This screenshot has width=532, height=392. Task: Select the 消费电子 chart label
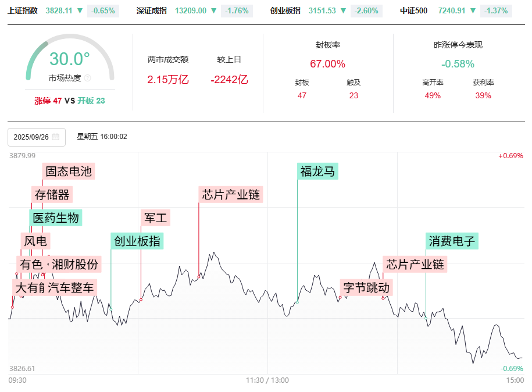click(x=452, y=241)
